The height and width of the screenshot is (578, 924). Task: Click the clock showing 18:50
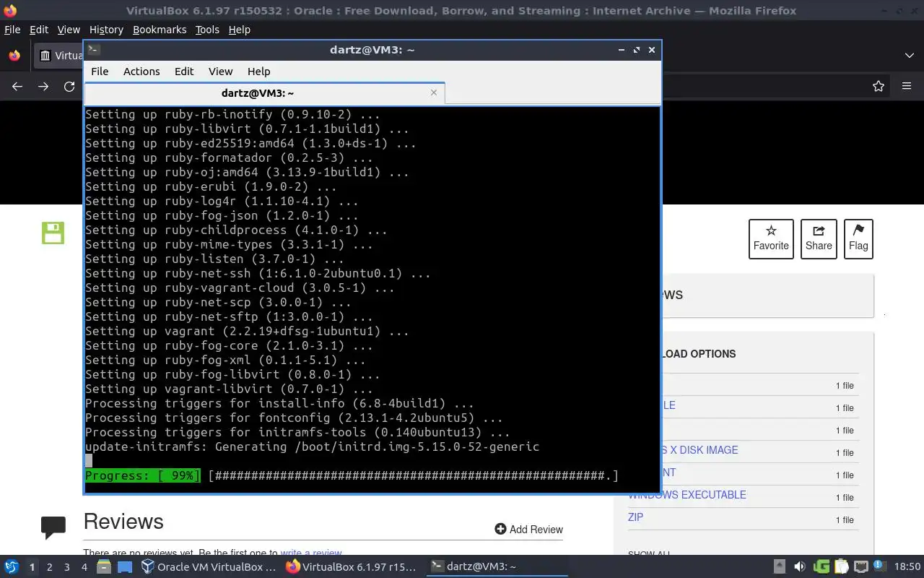coord(907,567)
